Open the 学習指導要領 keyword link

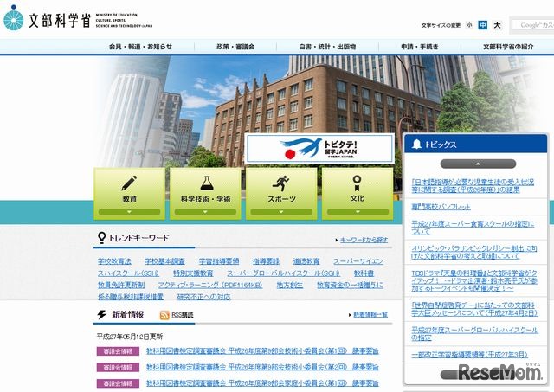tap(219, 261)
